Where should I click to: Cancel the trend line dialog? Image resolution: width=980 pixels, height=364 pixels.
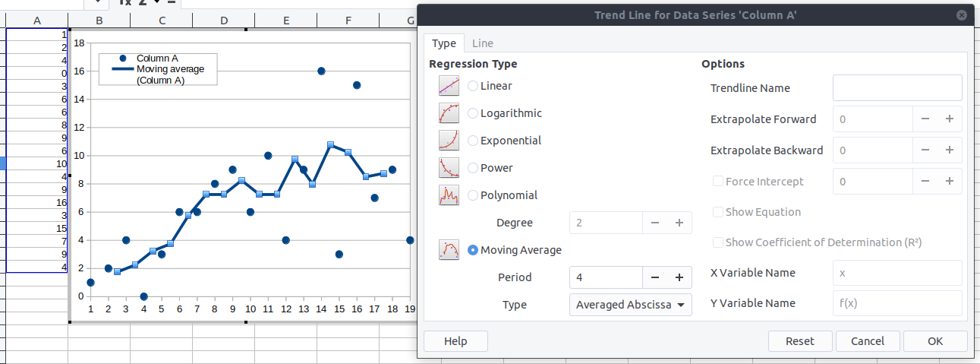pos(868,341)
